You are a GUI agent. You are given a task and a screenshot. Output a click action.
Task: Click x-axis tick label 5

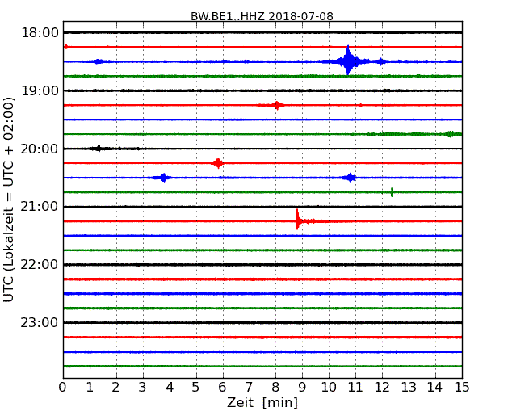point(196,388)
